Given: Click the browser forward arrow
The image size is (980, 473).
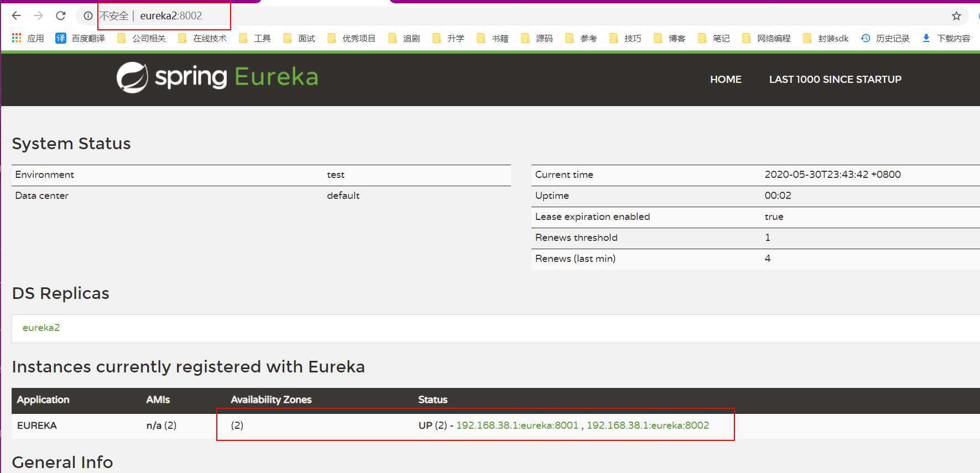Looking at the screenshot, I should [38, 16].
